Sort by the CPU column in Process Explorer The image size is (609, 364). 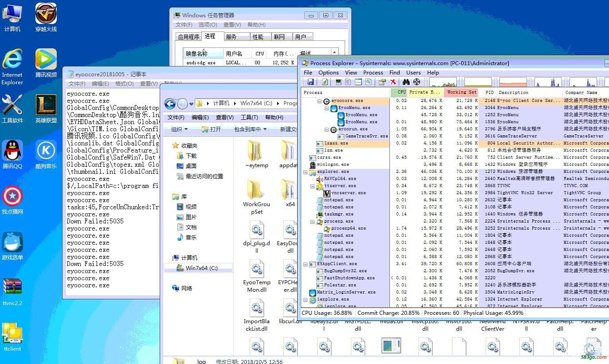tap(399, 92)
